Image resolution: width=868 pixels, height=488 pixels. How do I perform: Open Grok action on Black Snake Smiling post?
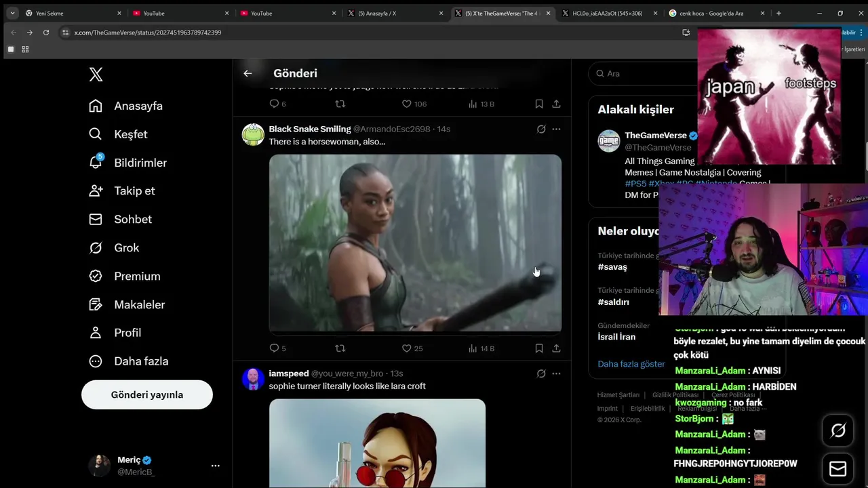pyautogui.click(x=541, y=129)
